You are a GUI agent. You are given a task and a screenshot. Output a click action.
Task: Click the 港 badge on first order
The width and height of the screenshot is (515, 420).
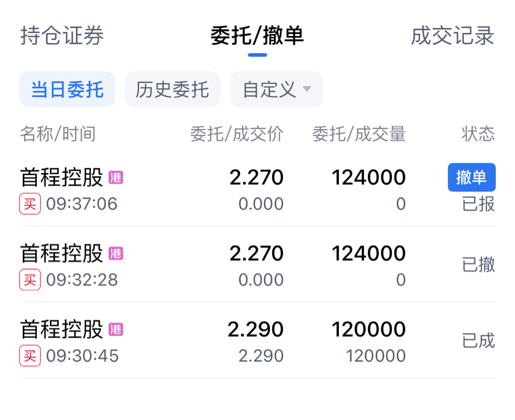[x=116, y=178]
